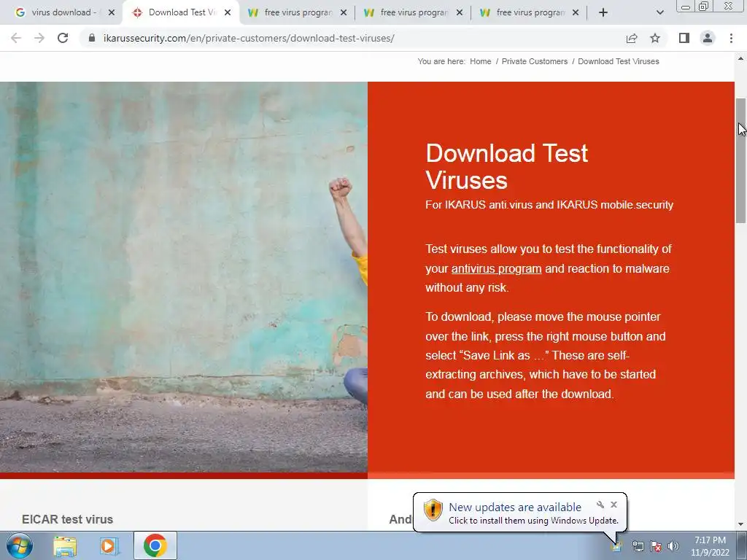Viewport: 747px width, 560px height.
Task: Open the network tray icon
Action: [x=638, y=546]
